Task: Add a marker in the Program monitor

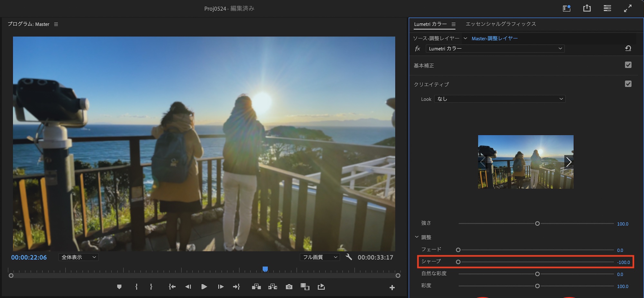Action: pos(119,287)
